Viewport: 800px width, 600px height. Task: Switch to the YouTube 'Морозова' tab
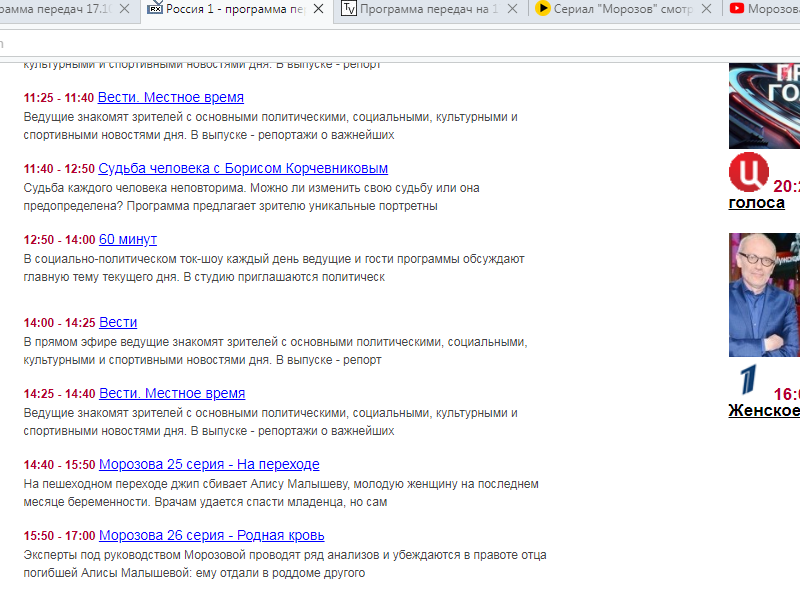763,9
